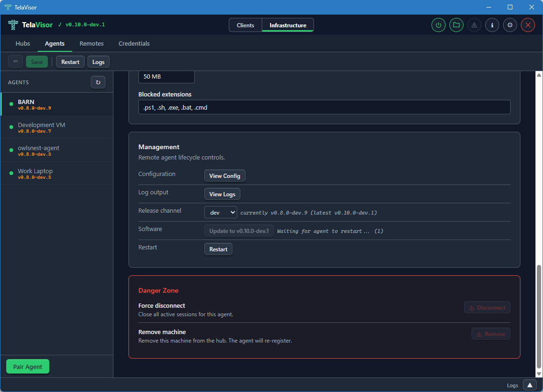Click the Blocked extensions input field
This screenshot has width=543, height=392.
coord(324,107)
